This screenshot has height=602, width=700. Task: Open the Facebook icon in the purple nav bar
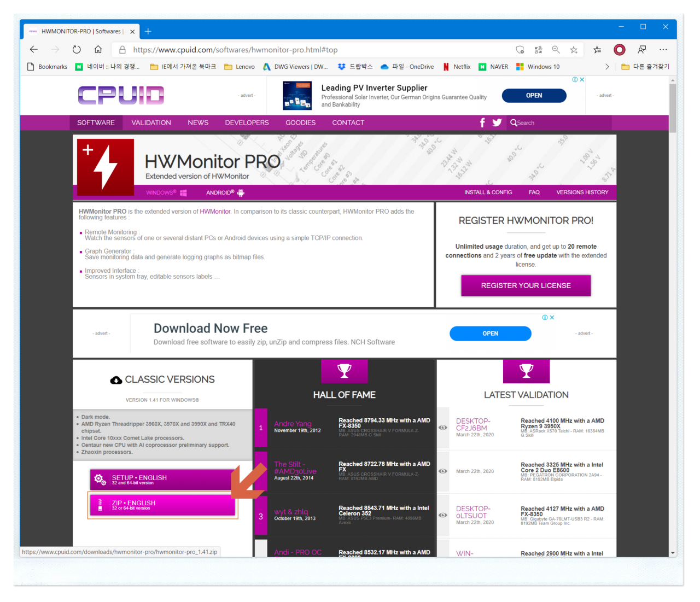482,122
